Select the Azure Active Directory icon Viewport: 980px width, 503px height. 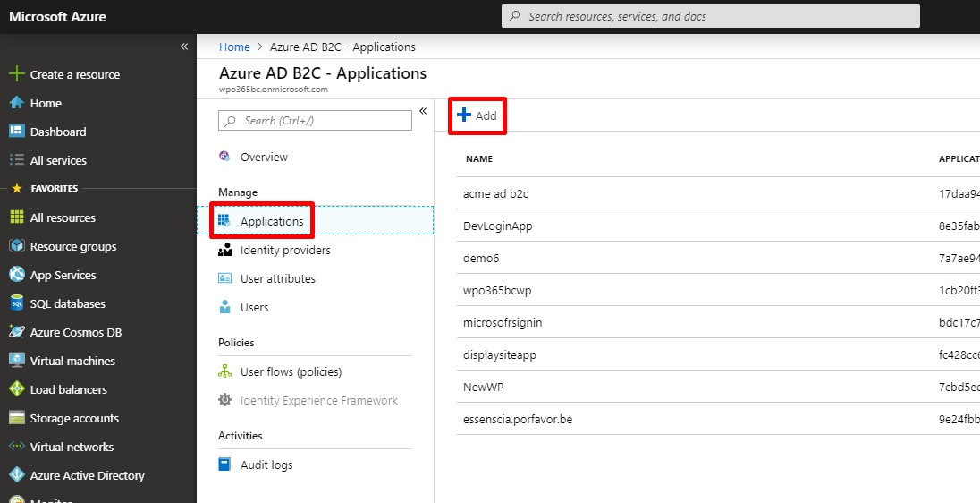click(x=16, y=475)
